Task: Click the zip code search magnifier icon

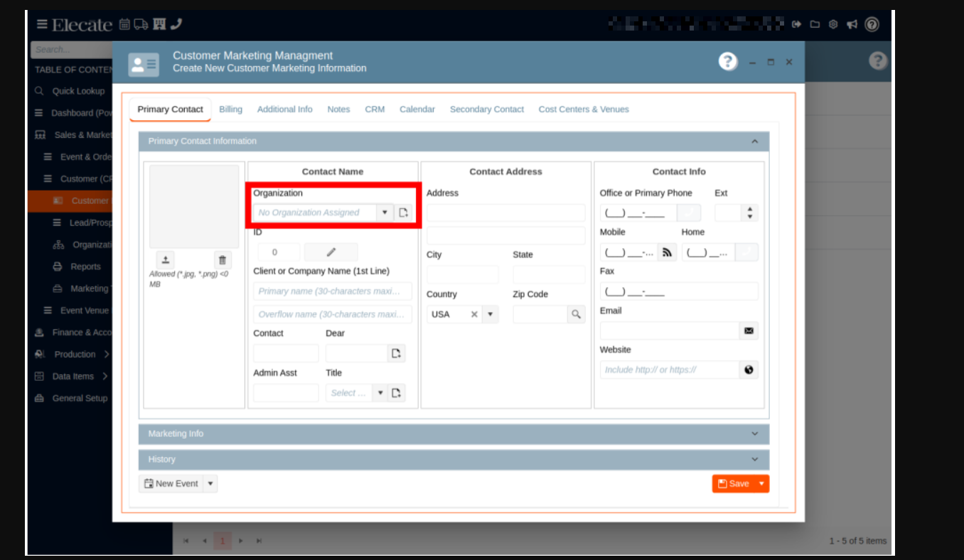Action: 576,314
